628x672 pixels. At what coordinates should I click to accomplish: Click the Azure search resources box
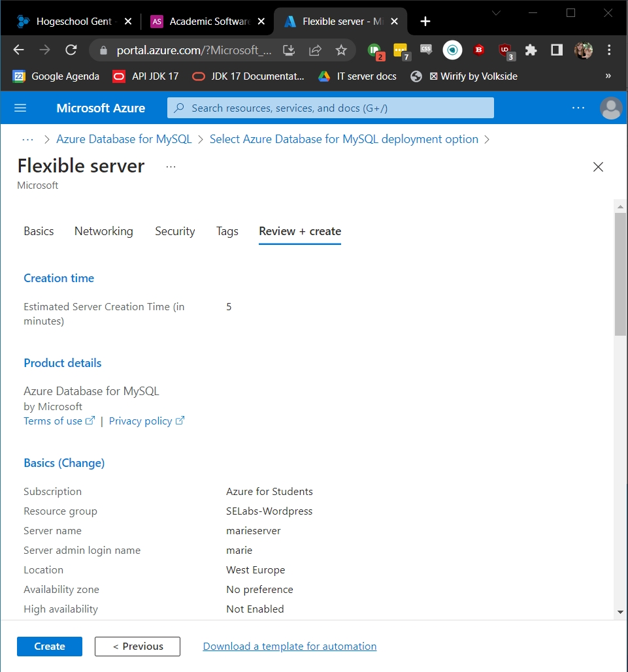pyautogui.click(x=330, y=108)
